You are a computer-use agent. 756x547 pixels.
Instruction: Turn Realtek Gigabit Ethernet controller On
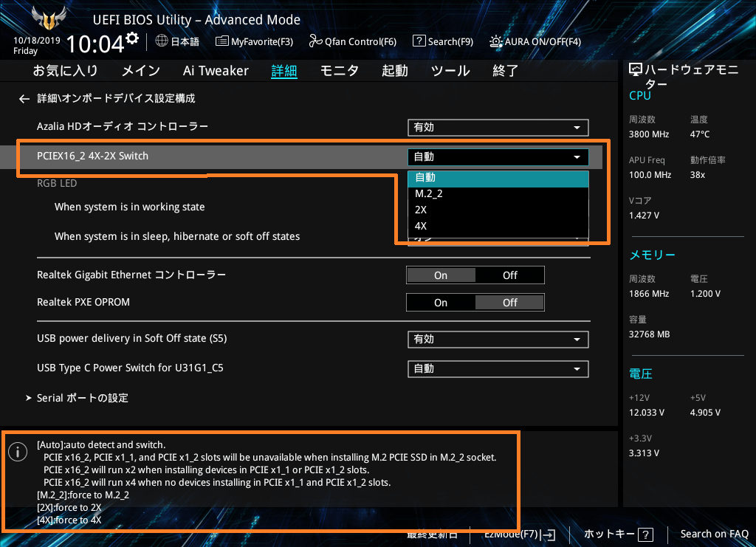441,275
